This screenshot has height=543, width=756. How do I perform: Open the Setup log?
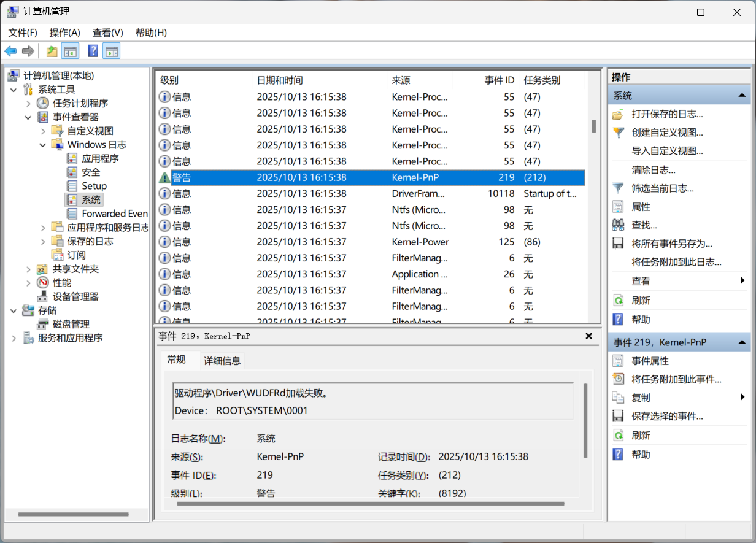[x=94, y=186]
